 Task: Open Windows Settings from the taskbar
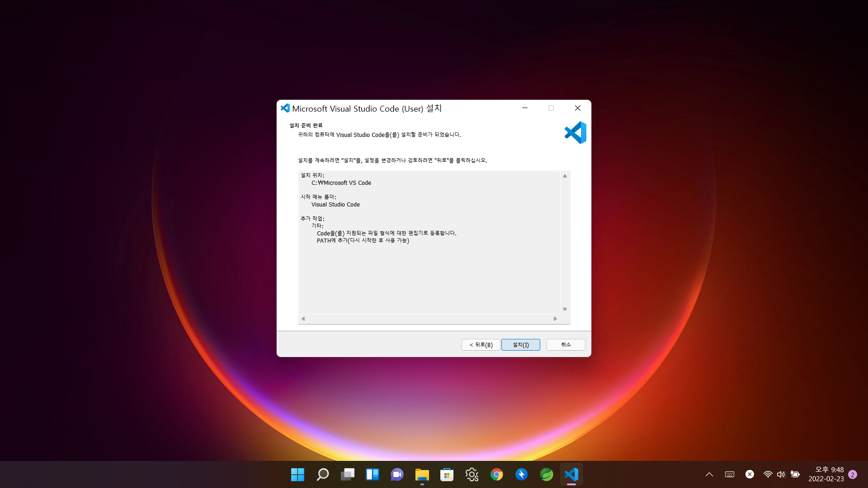point(472,474)
